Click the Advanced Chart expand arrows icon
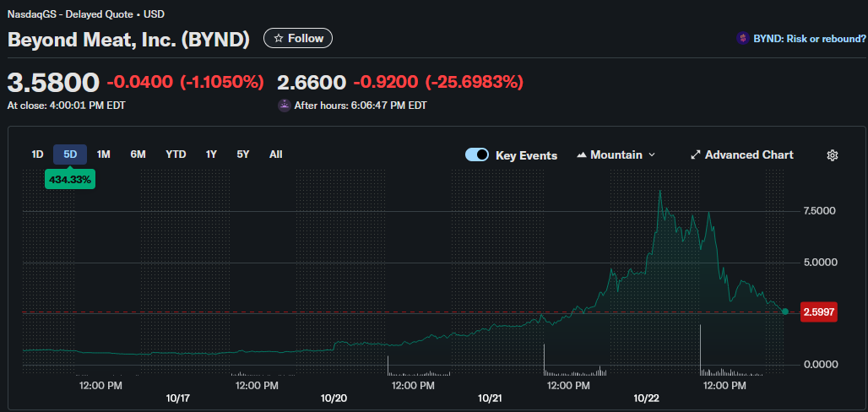 (x=696, y=155)
